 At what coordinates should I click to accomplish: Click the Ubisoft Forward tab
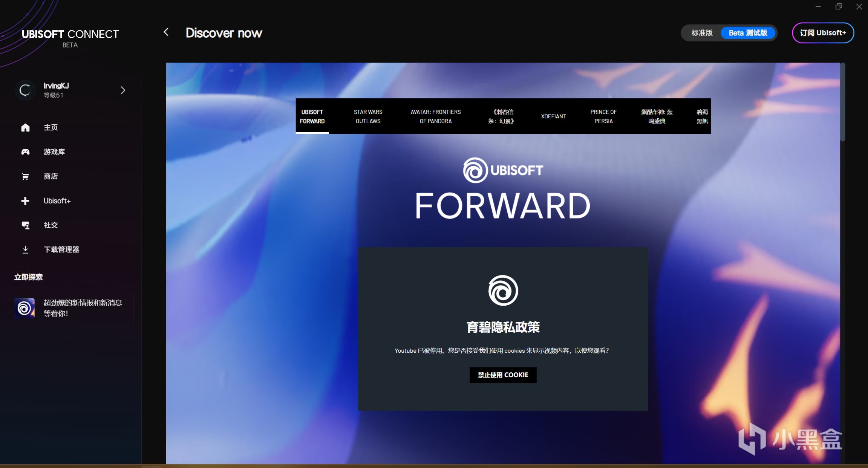point(312,116)
